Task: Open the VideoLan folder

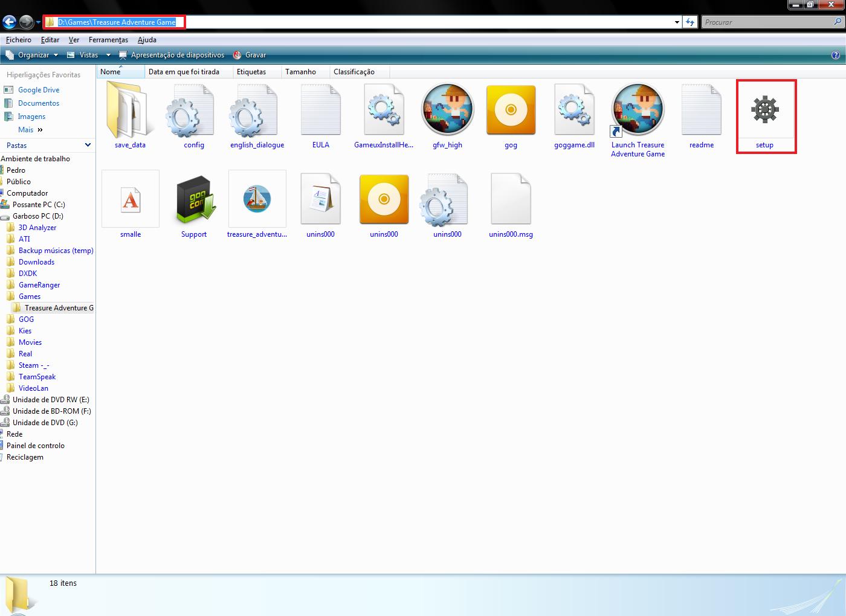Action: tap(33, 388)
